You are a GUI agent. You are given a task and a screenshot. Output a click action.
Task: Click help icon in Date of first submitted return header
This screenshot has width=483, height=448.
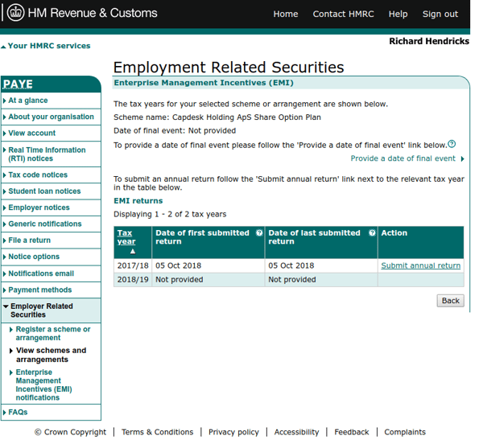(x=259, y=233)
